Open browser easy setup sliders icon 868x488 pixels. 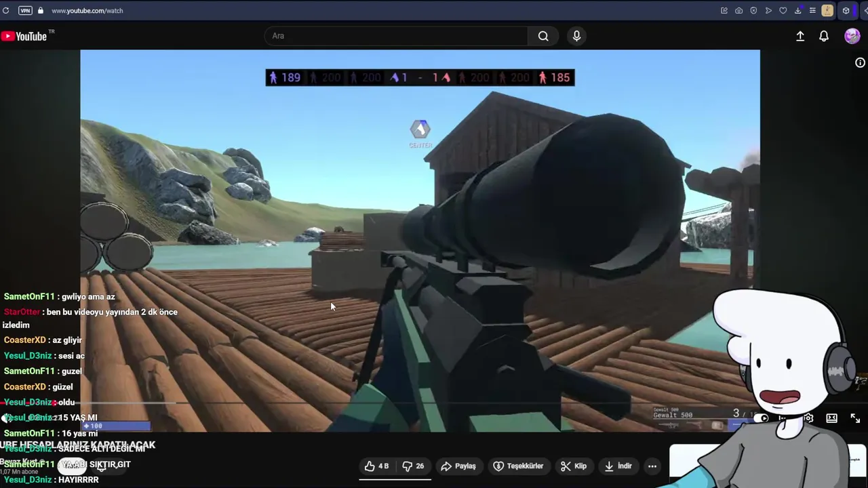(812, 10)
